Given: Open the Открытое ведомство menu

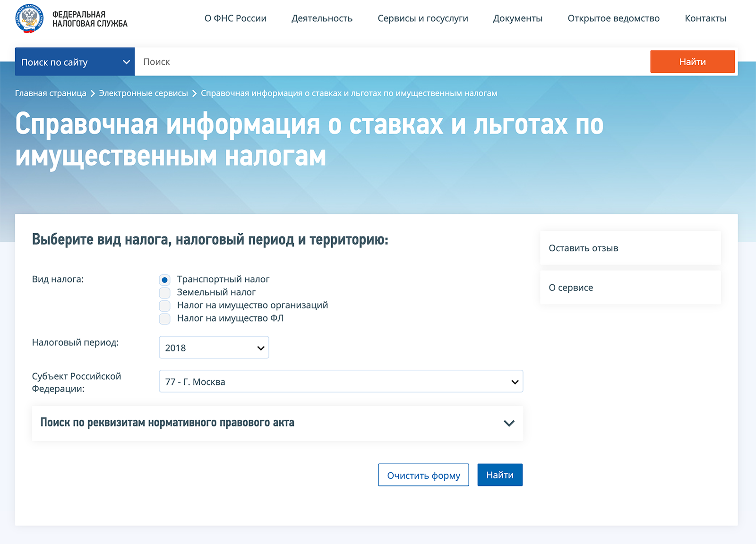Looking at the screenshot, I should [x=613, y=18].
